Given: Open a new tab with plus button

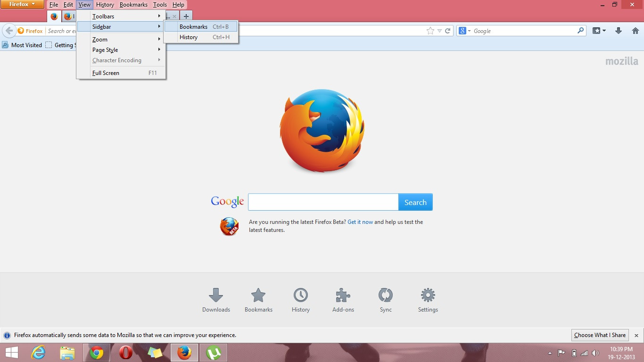Looking at the screenshot, I should (186, 16).
